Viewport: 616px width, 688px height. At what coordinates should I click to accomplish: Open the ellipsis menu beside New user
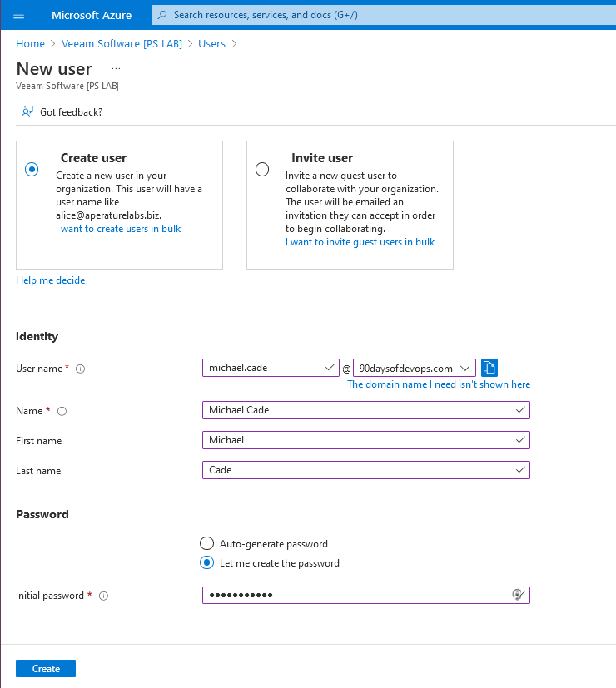116,68
